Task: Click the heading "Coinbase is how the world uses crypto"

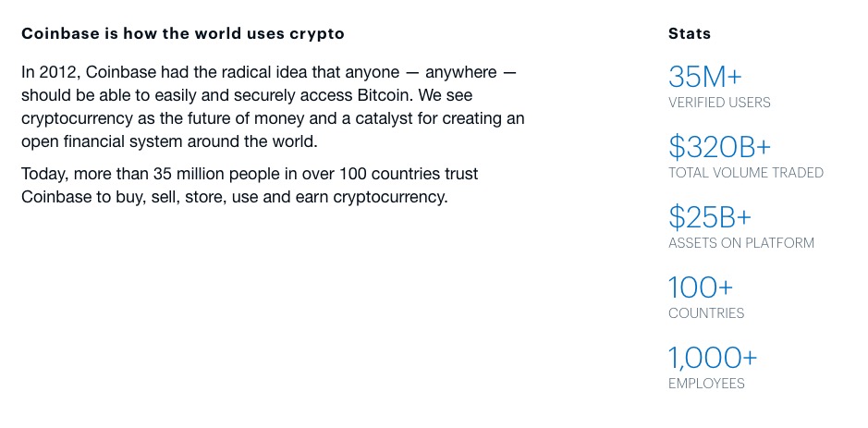Action: click(183, 34)
